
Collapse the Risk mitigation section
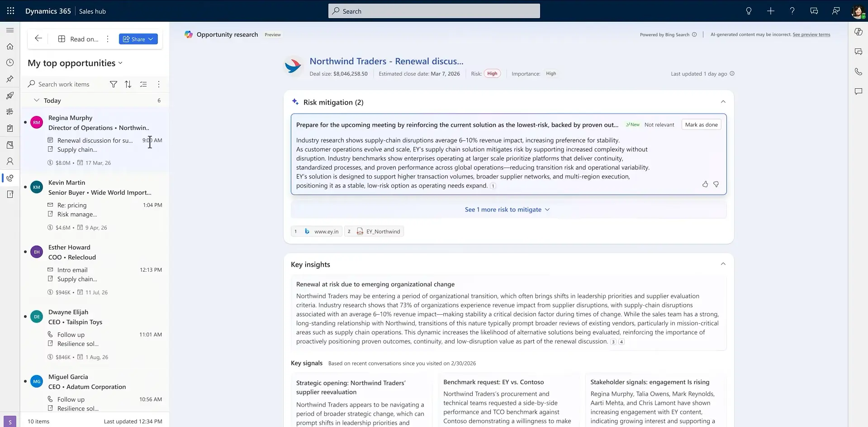tap(723, 102)
